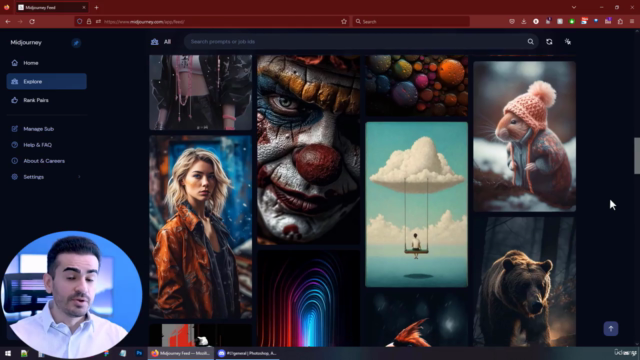Open Photoshop from the taskbar
This screenshot has height=360, width=640.
click(139, 353)
